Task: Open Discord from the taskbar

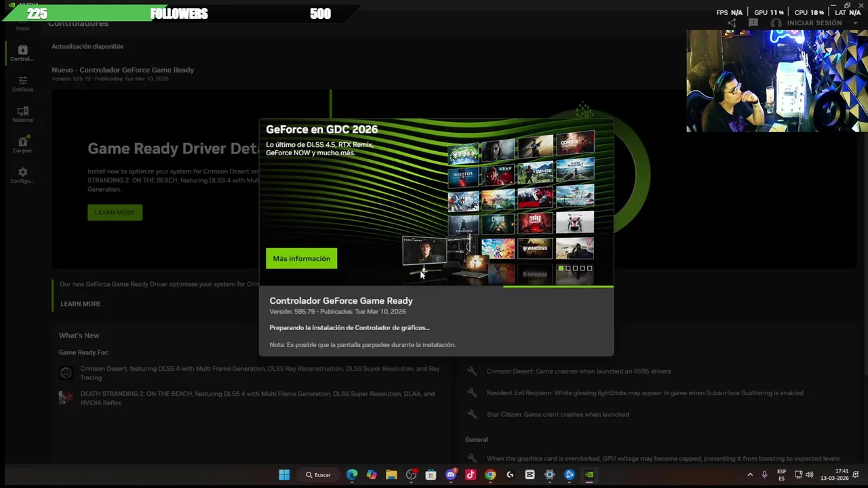Action: [x=451, y=474]
